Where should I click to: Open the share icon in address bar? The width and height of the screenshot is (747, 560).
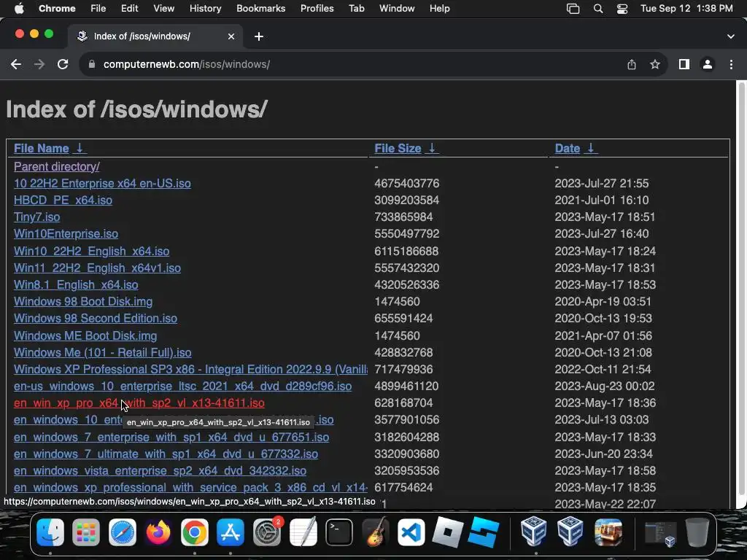point(632,64)
